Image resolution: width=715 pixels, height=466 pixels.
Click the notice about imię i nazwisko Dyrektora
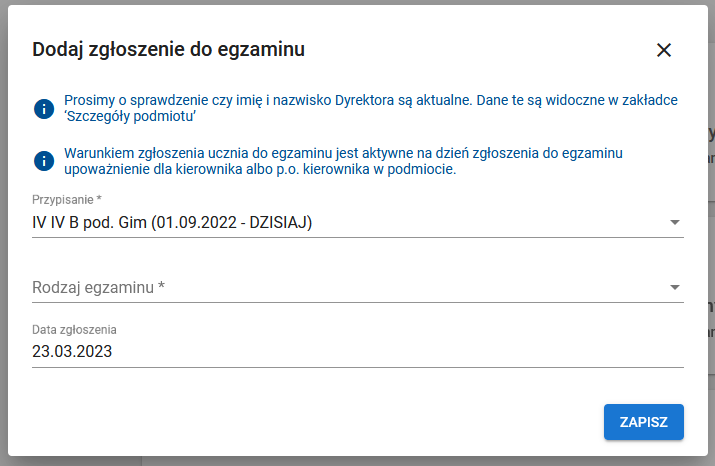point(370,101)
